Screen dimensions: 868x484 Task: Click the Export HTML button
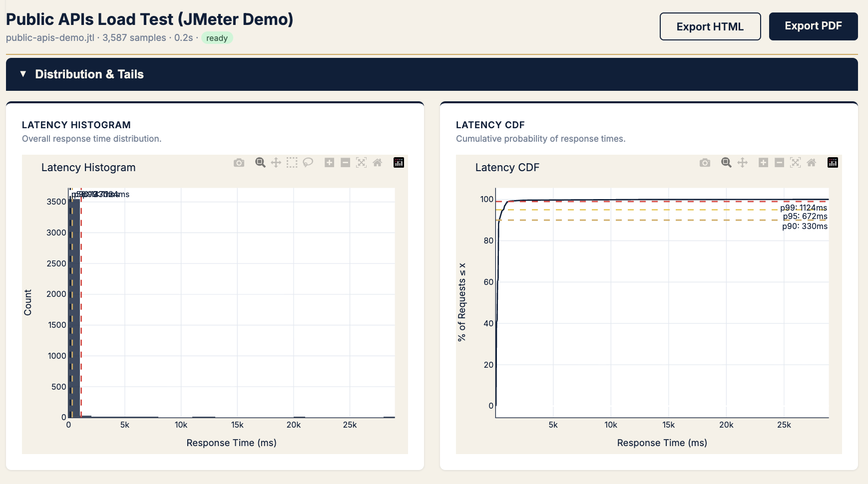coord(710,26)
